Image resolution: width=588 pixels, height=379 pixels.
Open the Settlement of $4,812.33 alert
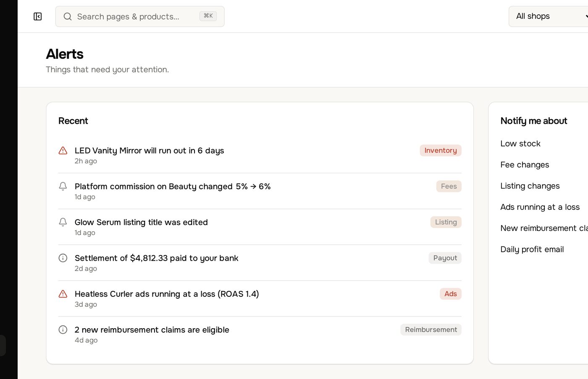click(260, 263)
